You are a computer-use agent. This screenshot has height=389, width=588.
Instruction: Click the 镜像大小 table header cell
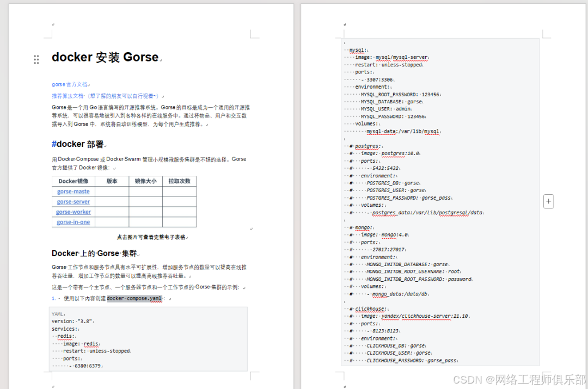[145, 181]
